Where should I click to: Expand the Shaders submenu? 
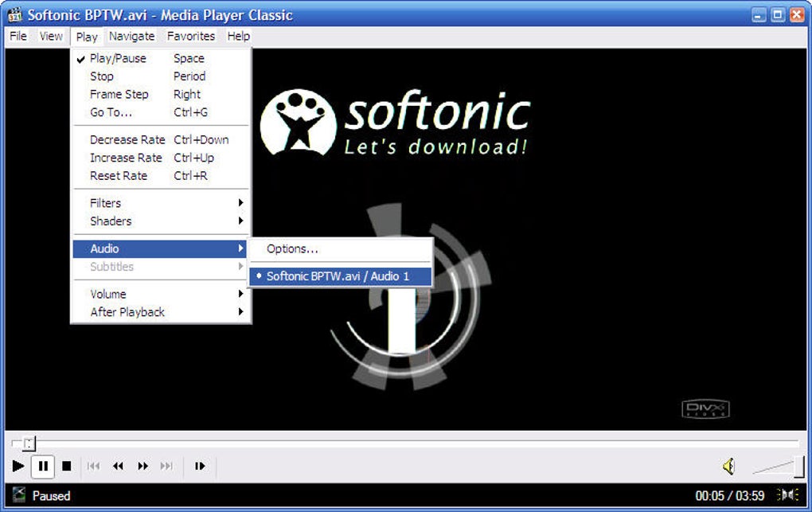pyautogui.click(x=161, y=221)
